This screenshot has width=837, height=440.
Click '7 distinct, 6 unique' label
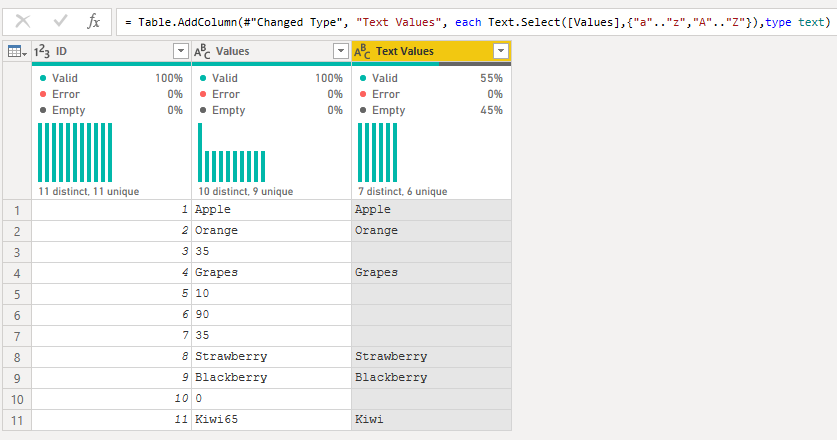(402, 191)
